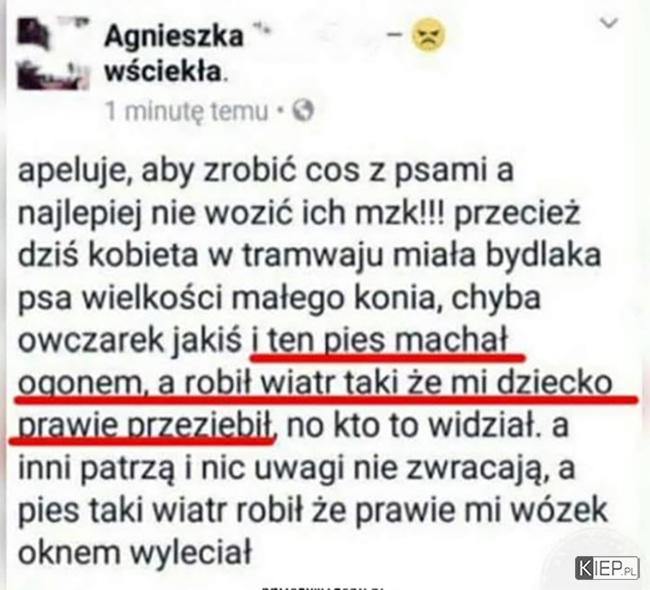Viewport: 650px width, 590px height.
Task: Click the text "najlepiej nie wozić ich mzk!!!"
Action: [x=230, y=214]
